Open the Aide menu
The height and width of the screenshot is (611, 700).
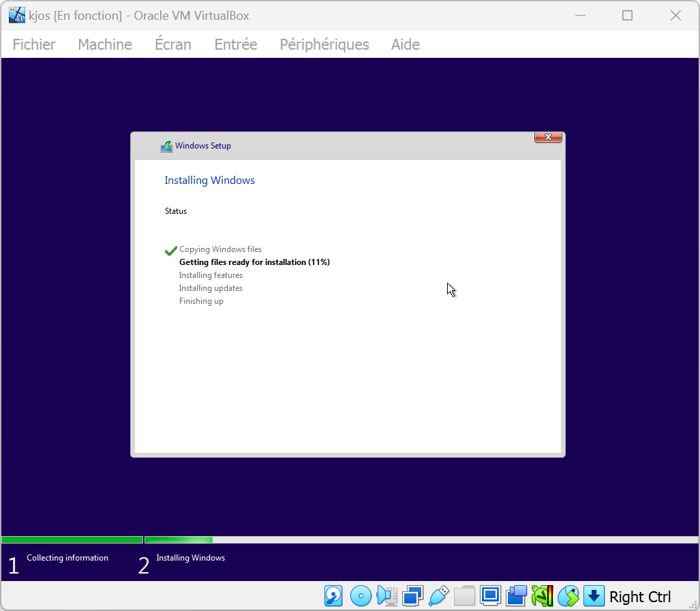pyautogui.click(x=406, y=44)
